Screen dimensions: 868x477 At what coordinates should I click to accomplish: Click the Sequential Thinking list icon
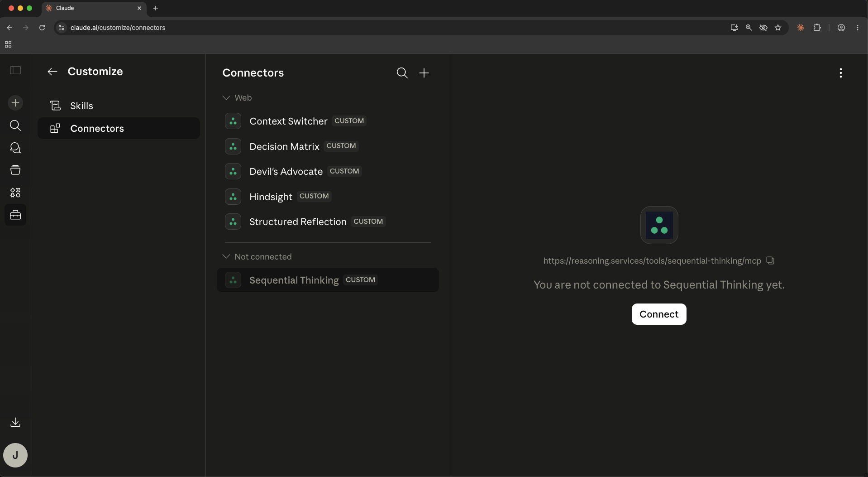coord(233,280)
